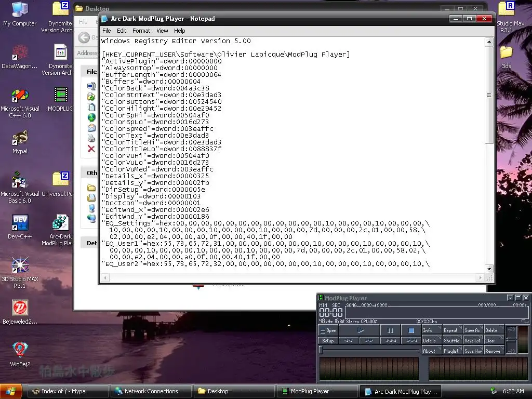
Task: Select the WinBej2 desktop icon
Action: point(20,354)
